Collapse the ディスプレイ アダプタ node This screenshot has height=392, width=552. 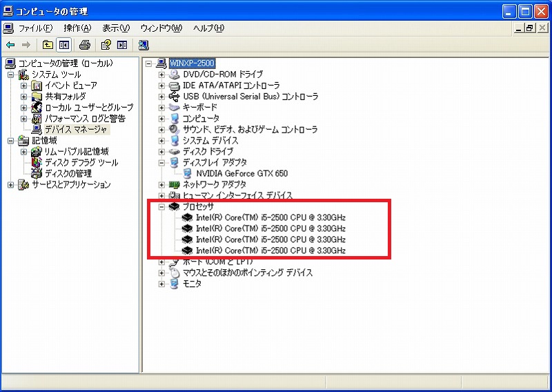pyautogui.click(x=161, y=163)
